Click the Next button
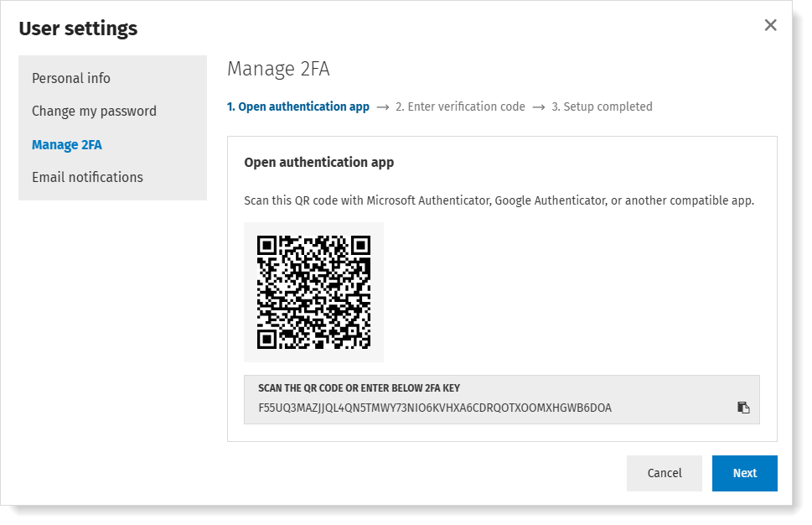812x525 pixels. (x=744, y=473)
